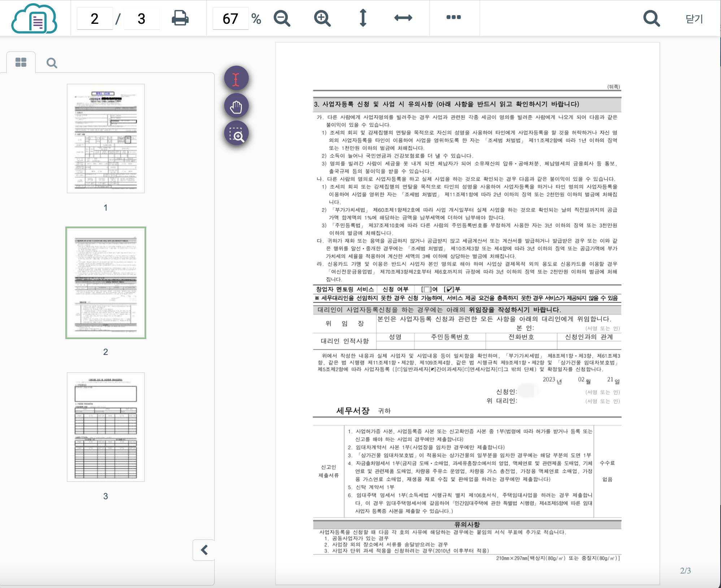Fit page to width horizontal arrow
Viewport: 721px width, 588px height.
coord(403,18)
